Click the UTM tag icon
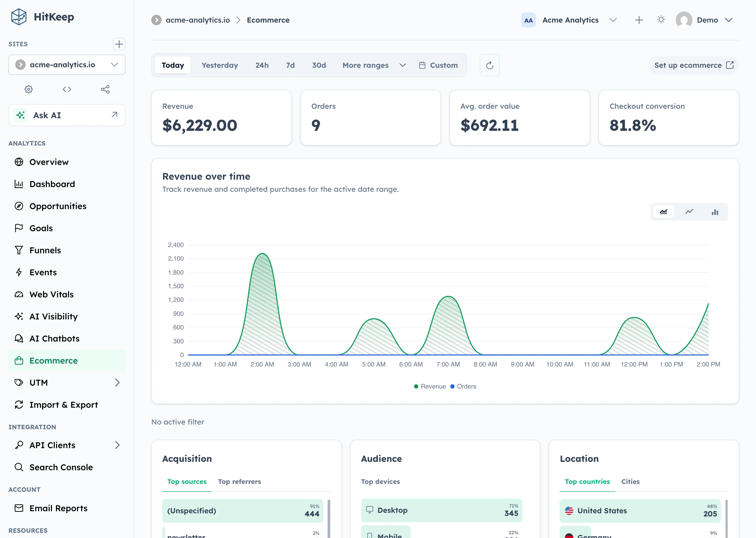The height and width of the screenshot is (538, 756). tap(19, 383)
